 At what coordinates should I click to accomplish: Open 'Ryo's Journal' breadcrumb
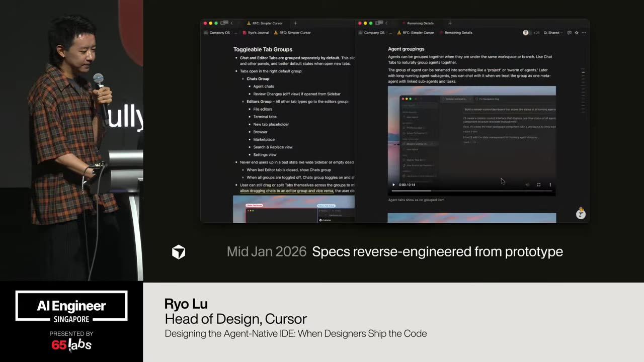256,33
